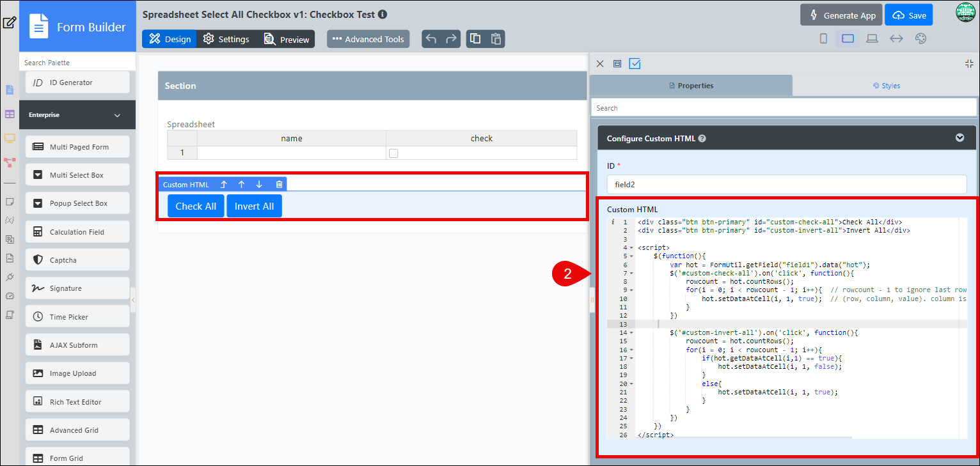Click the Invert All button
Image resolution: width=980 pixels, height=466 pixels.
click(254, 206)
